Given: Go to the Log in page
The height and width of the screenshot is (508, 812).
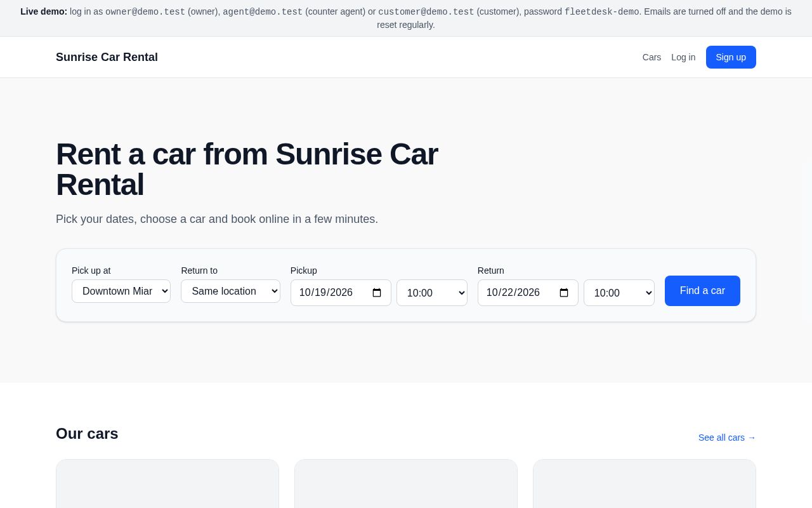Looking at the screenshot, I should (683, 57).
